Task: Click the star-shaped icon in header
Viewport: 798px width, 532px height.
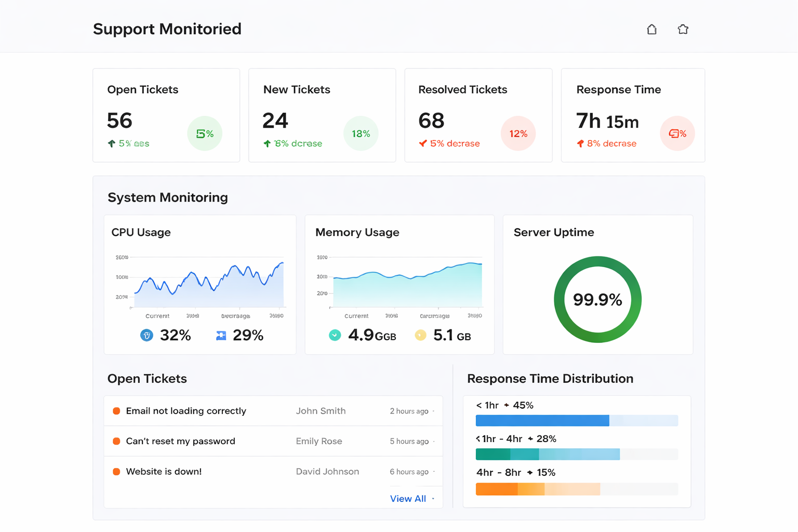Action: pos(683,30)
